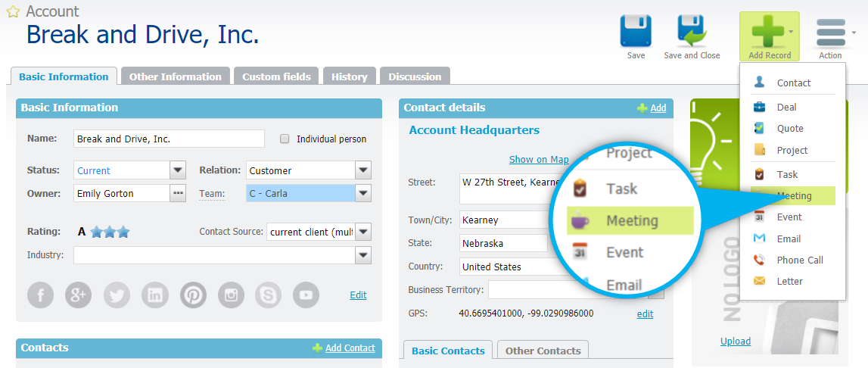The height and width of the screenshot is (368, 868).
Task: Click the Google+ social icon
Action: [x=79, y=295]
